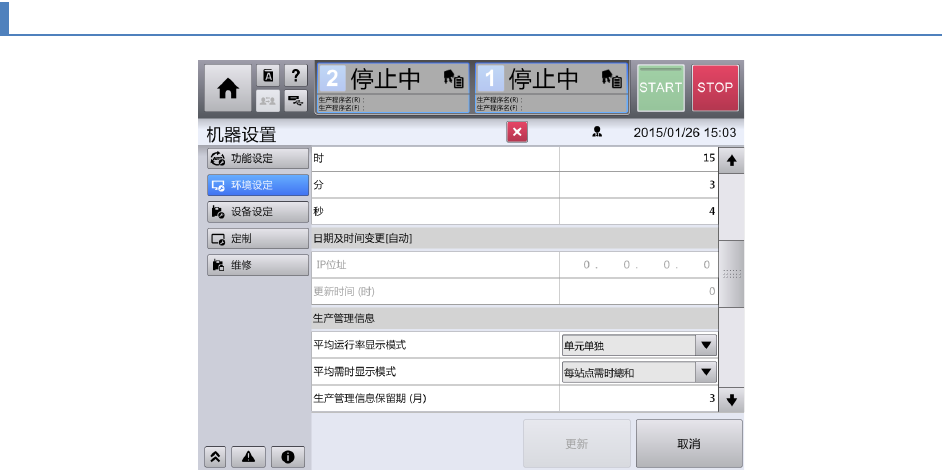Click the red STOP button
The width and height of the screenshot is (942, 470).
click(x=715, y=88)
